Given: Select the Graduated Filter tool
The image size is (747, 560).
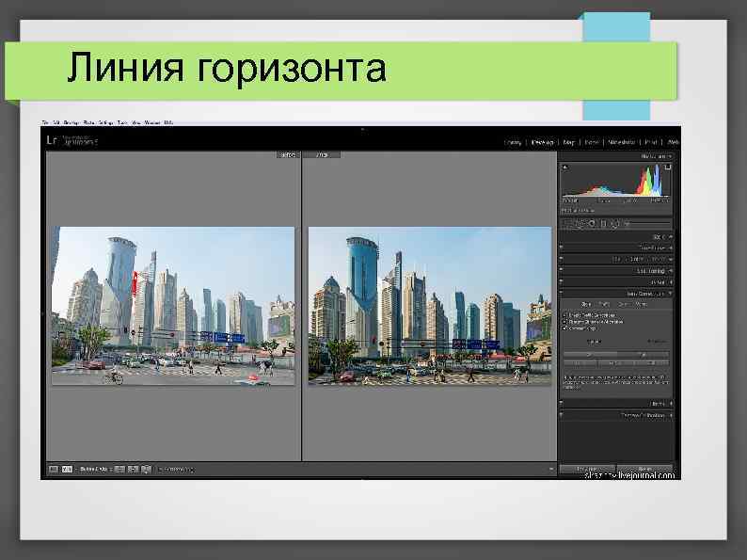Looking at the screenshot, I should [x=603, y=223].
